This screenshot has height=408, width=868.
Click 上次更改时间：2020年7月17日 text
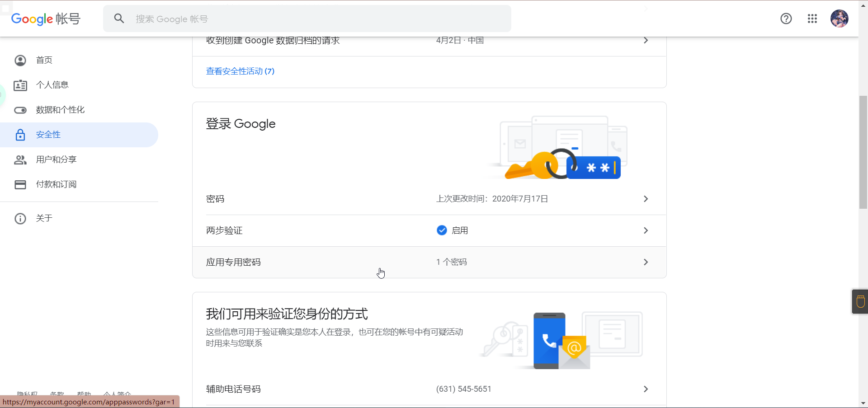pos(492,199)
